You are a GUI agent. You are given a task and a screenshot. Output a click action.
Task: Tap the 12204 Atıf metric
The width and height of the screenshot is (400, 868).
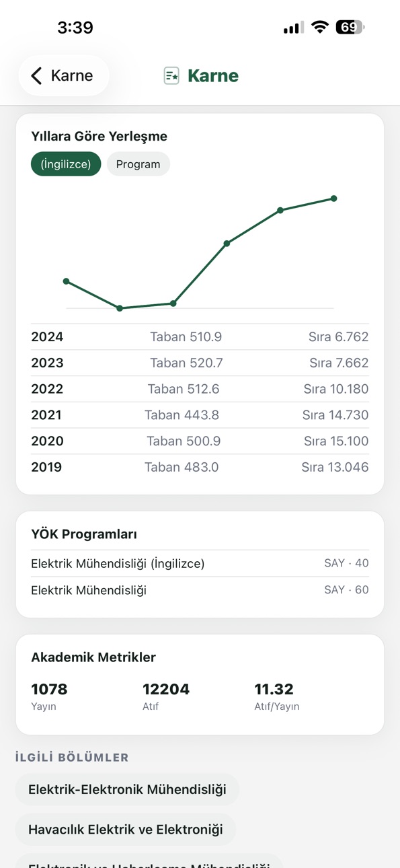[x=166, y=696]
